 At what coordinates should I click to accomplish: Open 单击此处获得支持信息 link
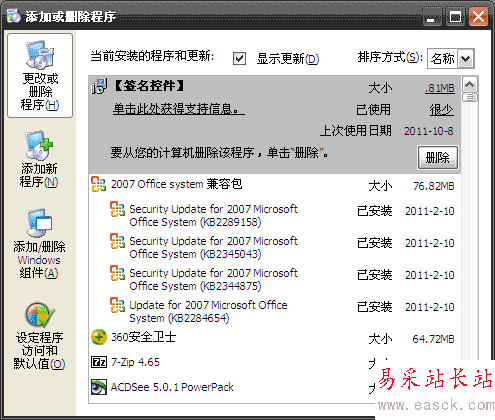click(x=179, y=109)
